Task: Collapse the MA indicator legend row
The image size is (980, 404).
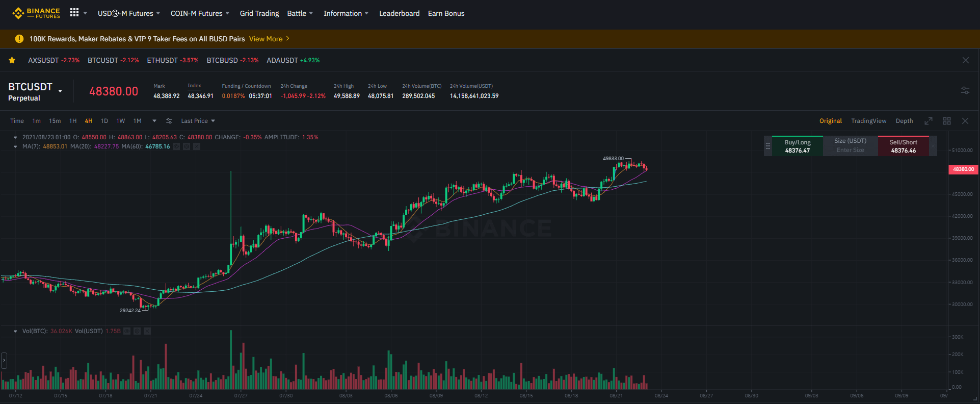Action: pyautogui.click(x=15, y=146)
